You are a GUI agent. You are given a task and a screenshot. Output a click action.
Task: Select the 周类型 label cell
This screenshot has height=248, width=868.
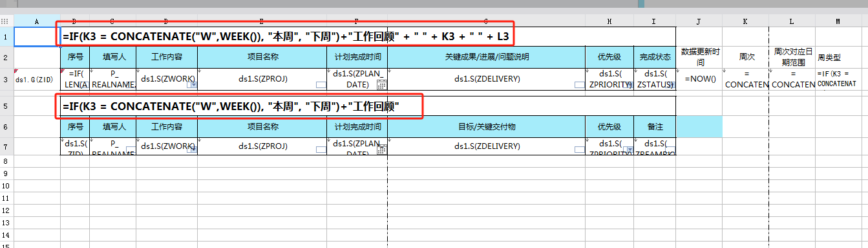coord(838,57)
